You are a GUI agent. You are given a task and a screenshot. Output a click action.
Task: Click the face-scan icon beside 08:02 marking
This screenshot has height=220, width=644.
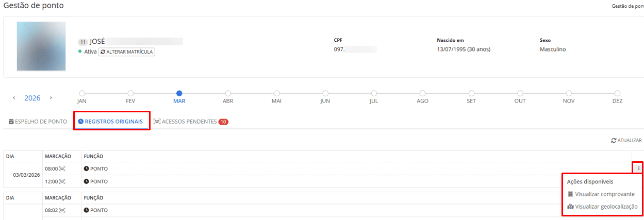(62, 210)
